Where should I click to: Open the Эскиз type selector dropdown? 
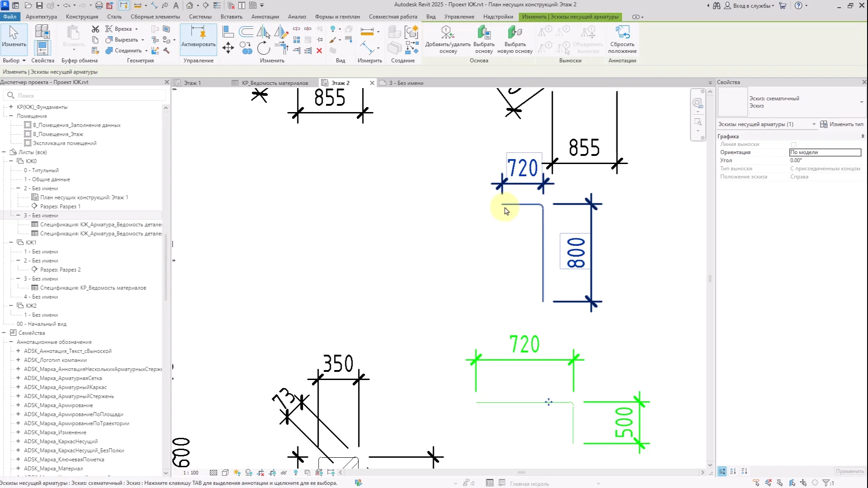click(x=862, y=102)
